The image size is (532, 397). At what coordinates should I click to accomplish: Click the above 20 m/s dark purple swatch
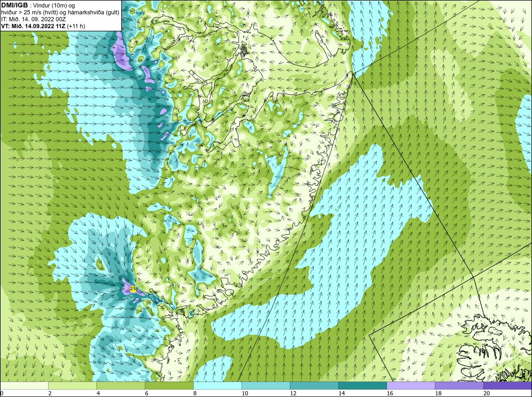coord(508,385)
